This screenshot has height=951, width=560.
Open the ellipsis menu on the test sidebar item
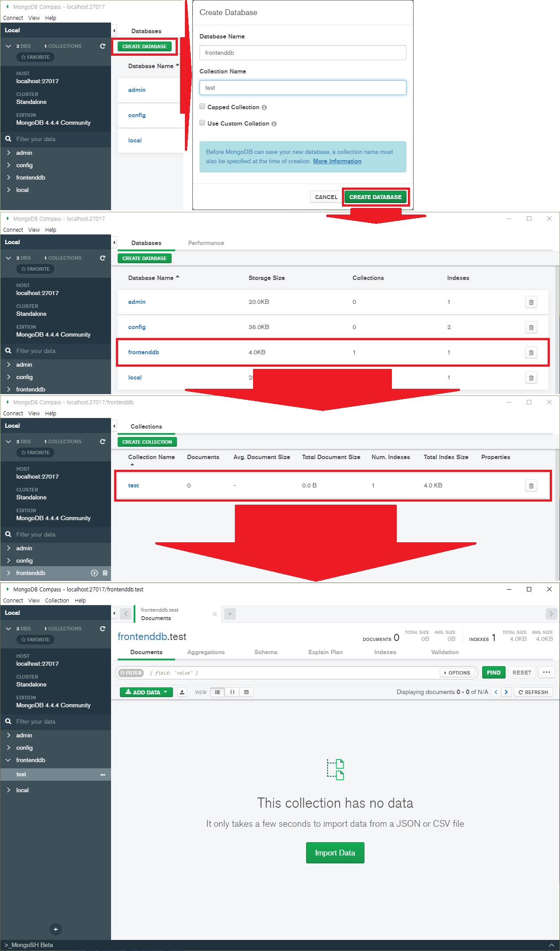103,775
